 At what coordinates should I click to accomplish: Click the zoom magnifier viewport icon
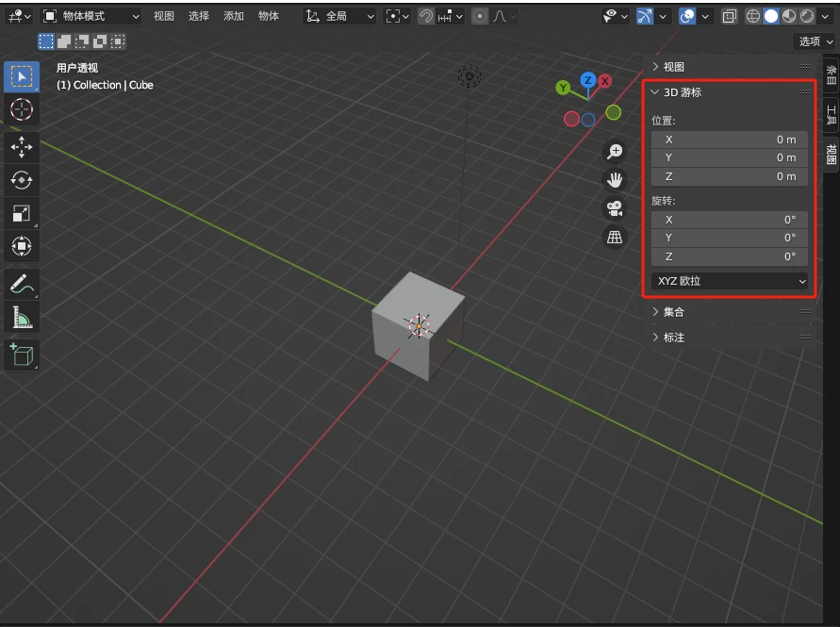coord(615,151)
